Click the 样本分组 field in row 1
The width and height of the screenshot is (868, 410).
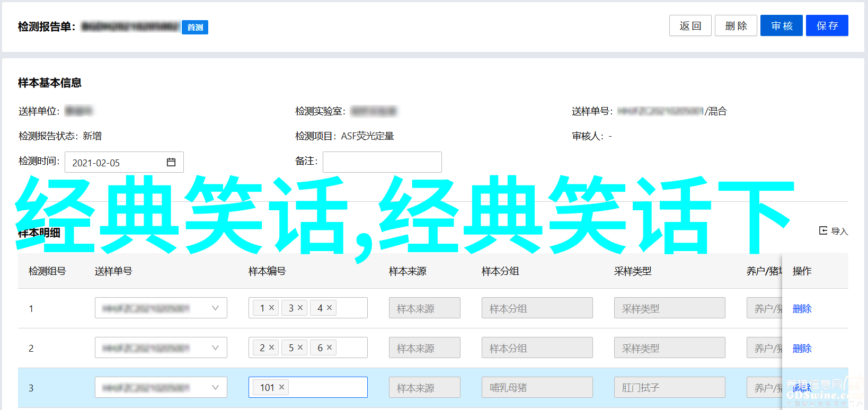pyautogui.click(x=537, y=308)
